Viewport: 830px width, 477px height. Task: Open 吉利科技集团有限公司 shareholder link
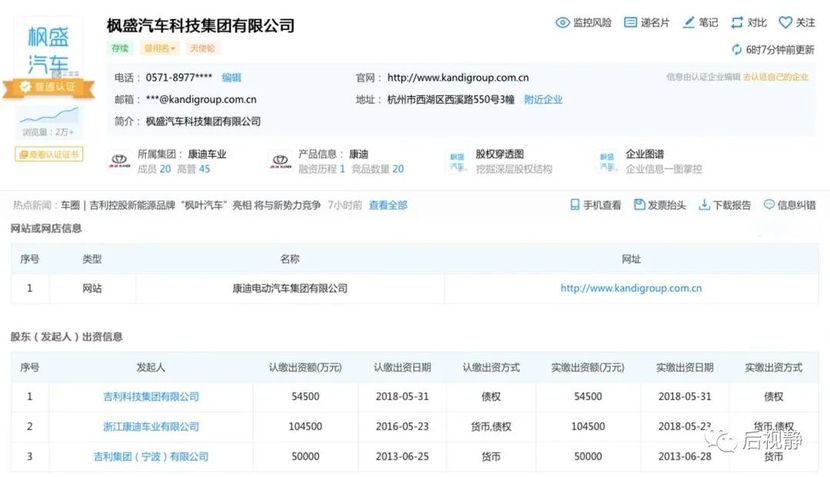pos(151,397)
